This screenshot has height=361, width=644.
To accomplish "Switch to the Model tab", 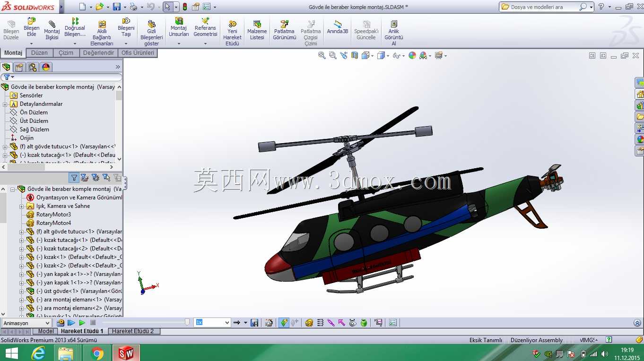I will tap(46, 331).
